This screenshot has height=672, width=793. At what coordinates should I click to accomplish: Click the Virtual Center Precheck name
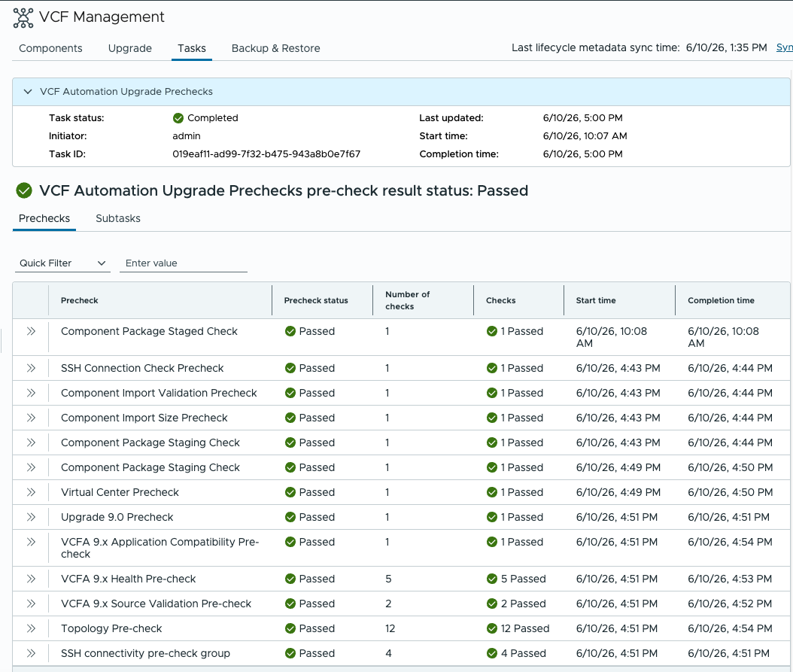120,492
